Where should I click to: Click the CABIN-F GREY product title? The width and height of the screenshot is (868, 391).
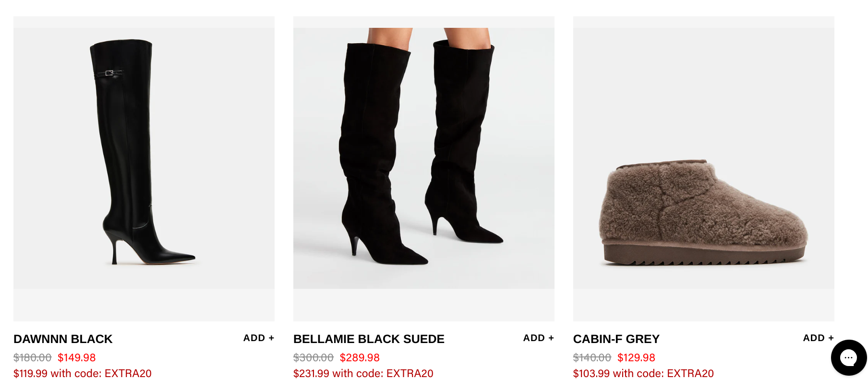coord(616,339)
